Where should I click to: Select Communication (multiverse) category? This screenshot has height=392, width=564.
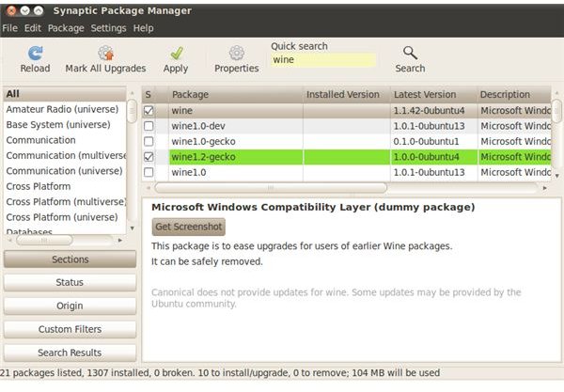65,155
